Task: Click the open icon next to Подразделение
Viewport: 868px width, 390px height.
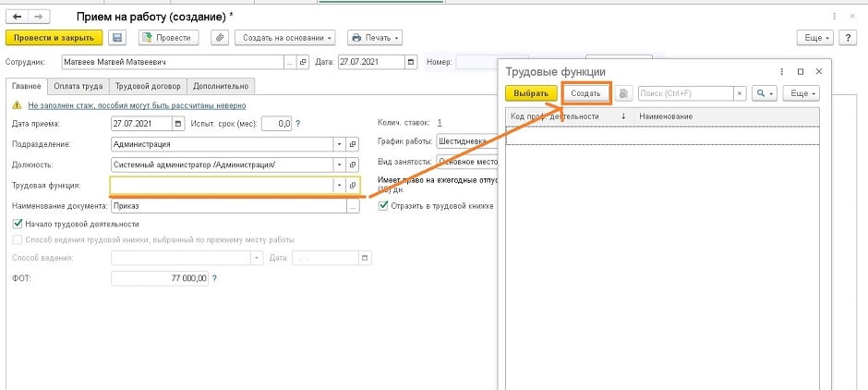Action: (x=352, y=144)
